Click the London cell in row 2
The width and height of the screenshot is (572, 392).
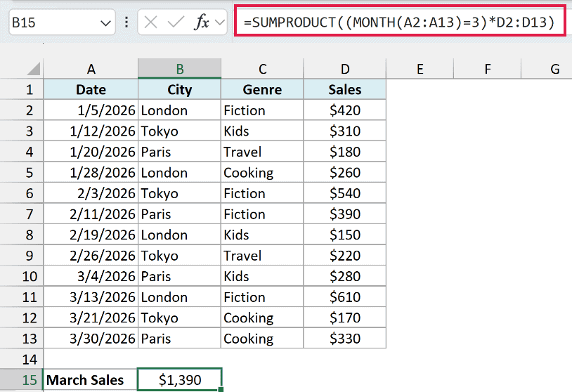click(x=179, y=110)
